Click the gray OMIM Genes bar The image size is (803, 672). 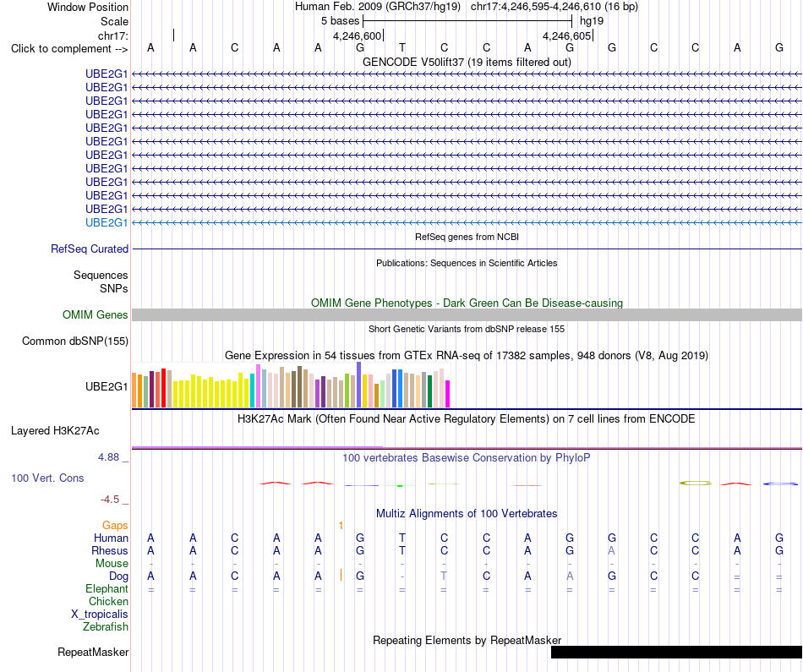467,315
